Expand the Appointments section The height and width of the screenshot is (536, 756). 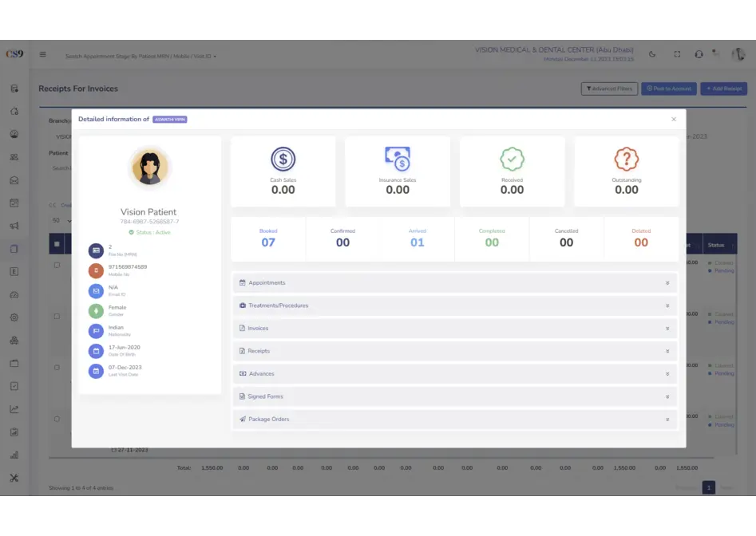click(x=454, y=283)
